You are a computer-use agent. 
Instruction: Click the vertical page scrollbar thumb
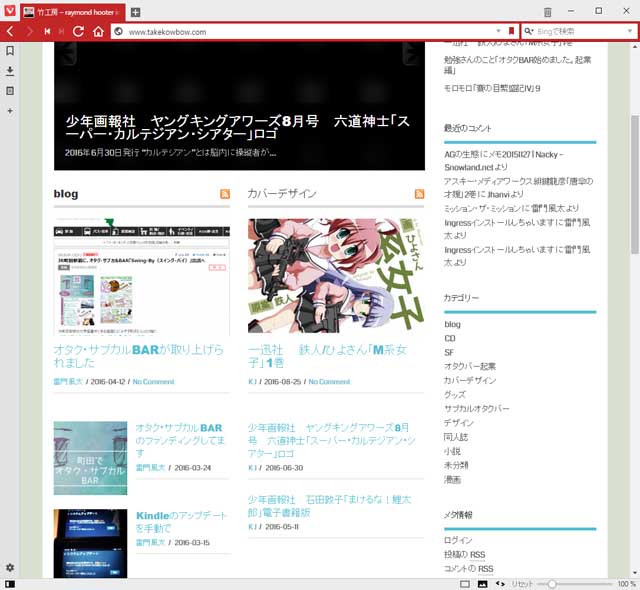[x=635, y=184]
